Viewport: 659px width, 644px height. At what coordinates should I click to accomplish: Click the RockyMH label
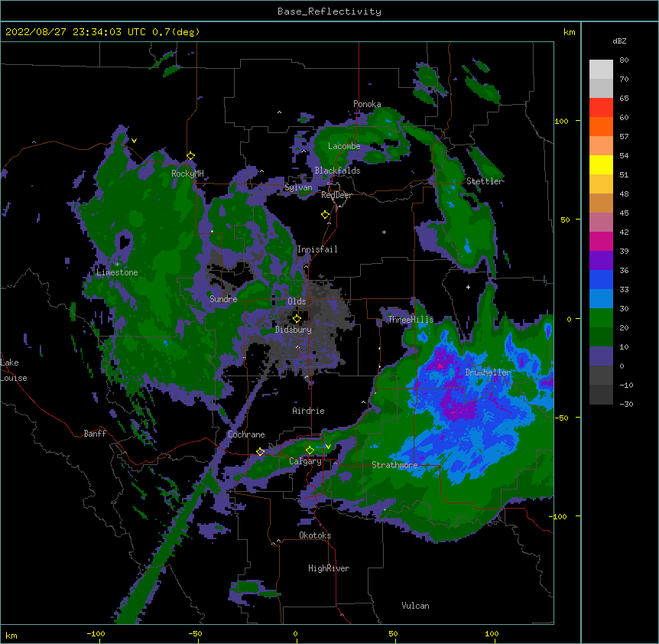187,174
